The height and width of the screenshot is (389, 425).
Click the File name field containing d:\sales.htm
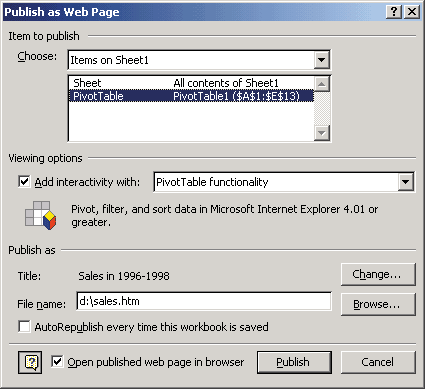click(204, 301)
